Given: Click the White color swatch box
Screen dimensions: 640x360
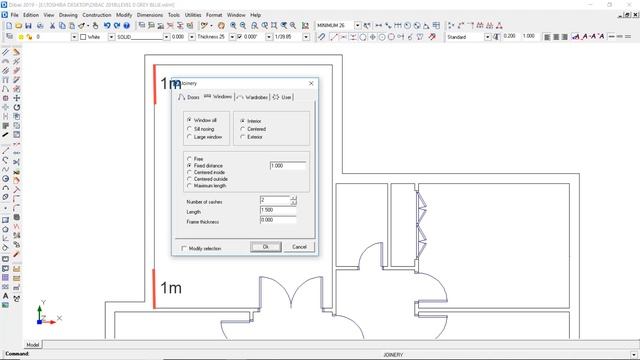Looking at the screenshot, I should tap(83, 37).
